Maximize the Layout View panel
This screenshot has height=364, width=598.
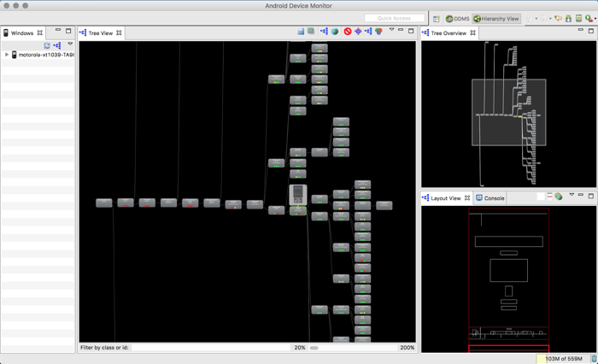pos(591,196)
